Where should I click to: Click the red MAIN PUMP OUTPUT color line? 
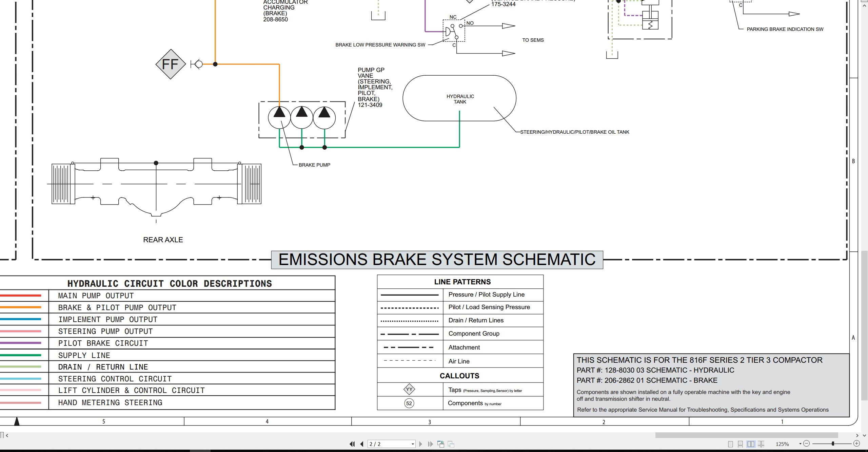(21, 296)
